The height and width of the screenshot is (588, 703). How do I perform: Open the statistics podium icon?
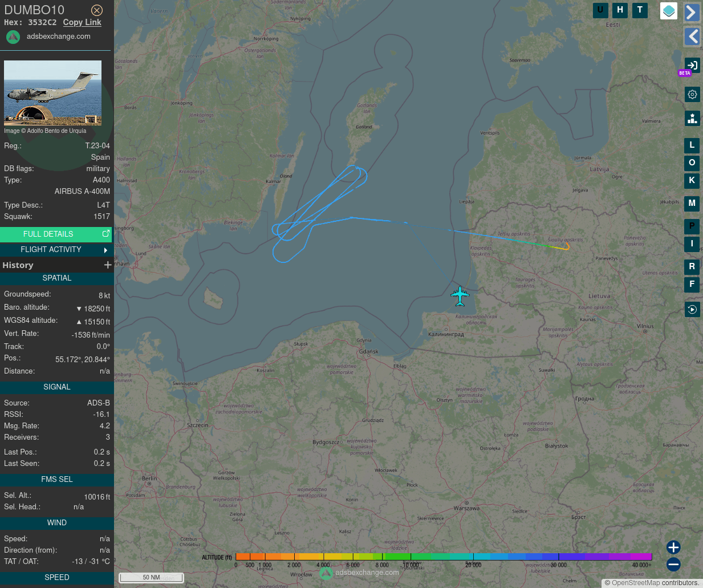coord(692,118)
